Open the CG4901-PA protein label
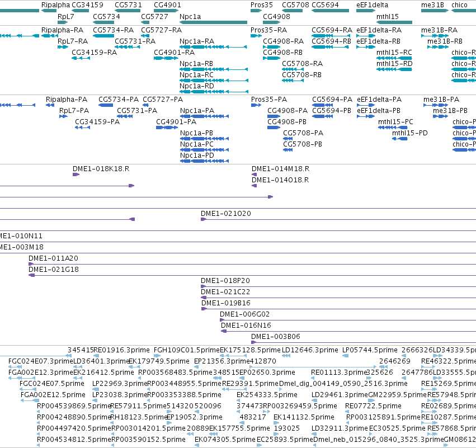This screenshot has height=448, width=476. 176,122
